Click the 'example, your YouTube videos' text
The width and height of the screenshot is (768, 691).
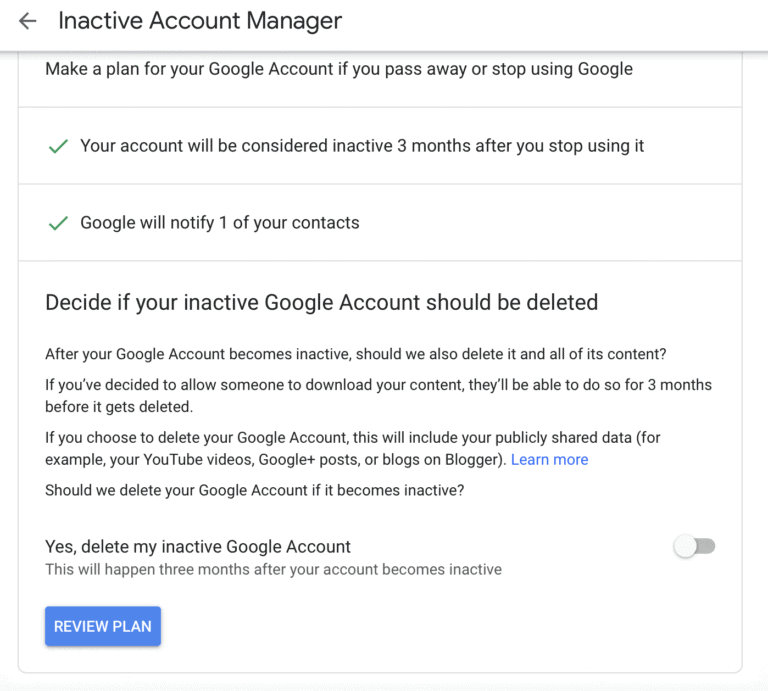(275, 460)
